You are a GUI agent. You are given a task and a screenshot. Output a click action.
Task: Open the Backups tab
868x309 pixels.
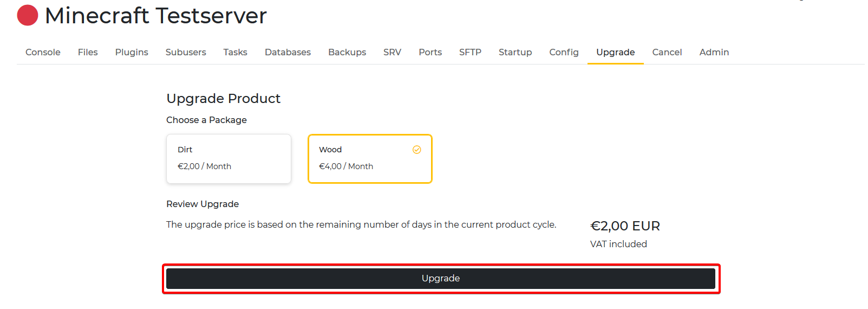347,52
